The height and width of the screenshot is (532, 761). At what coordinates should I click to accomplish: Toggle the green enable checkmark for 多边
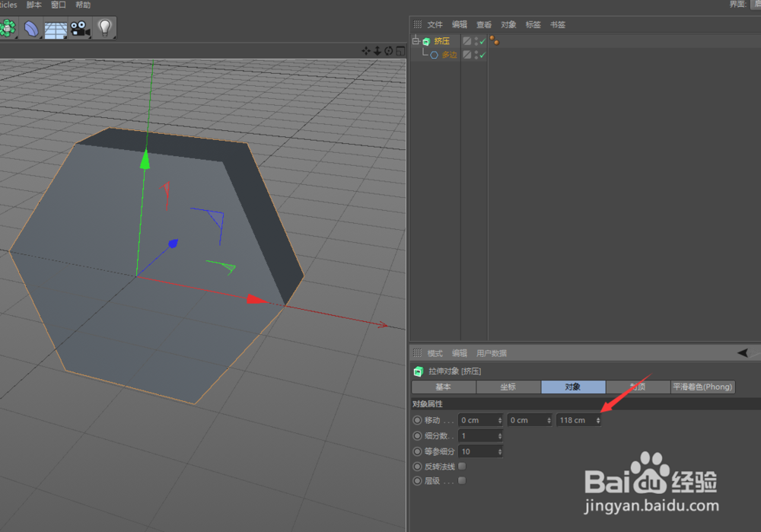point(482,55)
